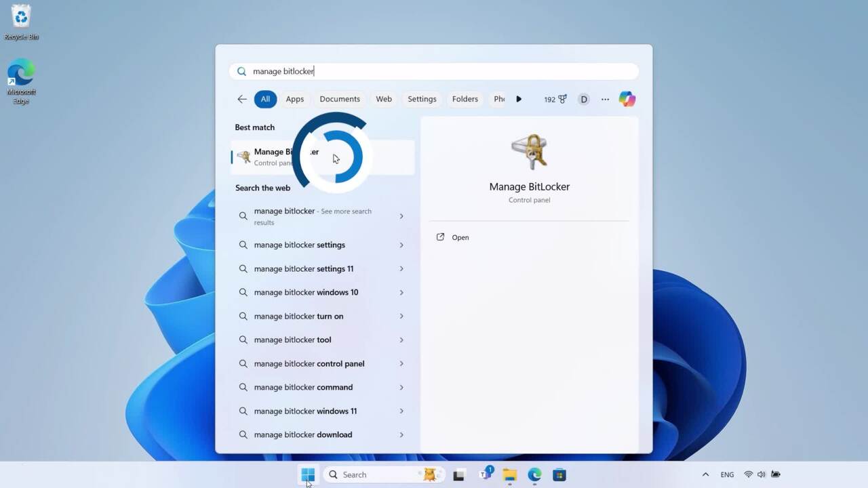This screenshot has height=488, width=868.
Task: Show more filter tabs with the arrow
Action: pyautogui.click(x=519, y=99)
